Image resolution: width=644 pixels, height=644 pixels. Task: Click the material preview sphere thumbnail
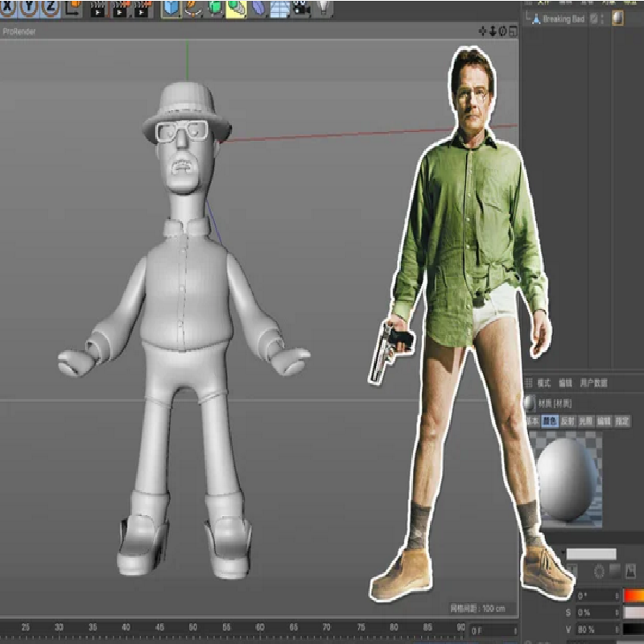(x=565, y=480)
